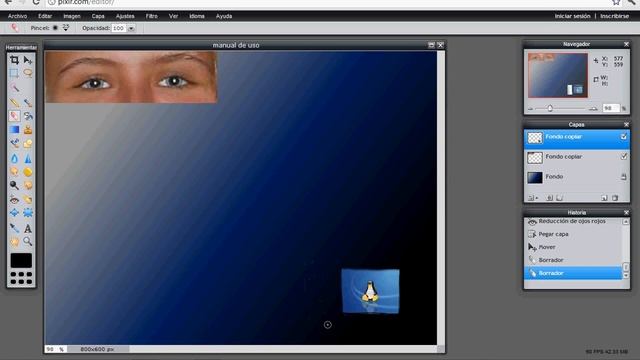Select the Gradient tool
The width and height of the screenshot is (640, 360).
tap(14, 130)
